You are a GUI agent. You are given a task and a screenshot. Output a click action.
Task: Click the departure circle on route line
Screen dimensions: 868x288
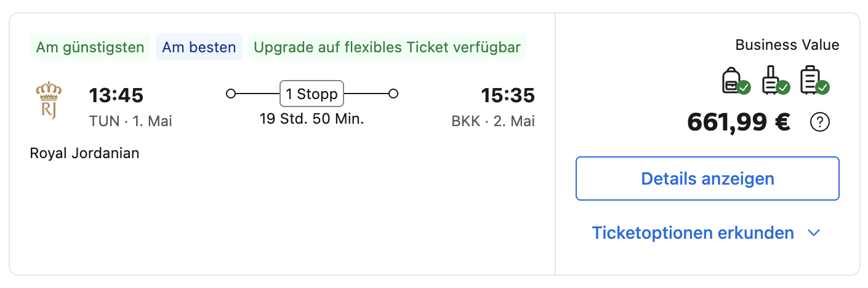(x=231, y=94)
